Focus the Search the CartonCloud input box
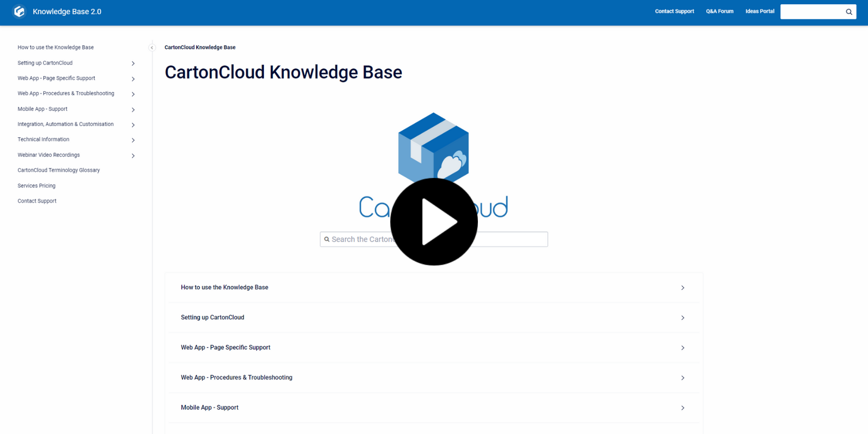Image resolution: width=868 pixels, height=434 pixels. pyautogui.click(x=434, y=239)
